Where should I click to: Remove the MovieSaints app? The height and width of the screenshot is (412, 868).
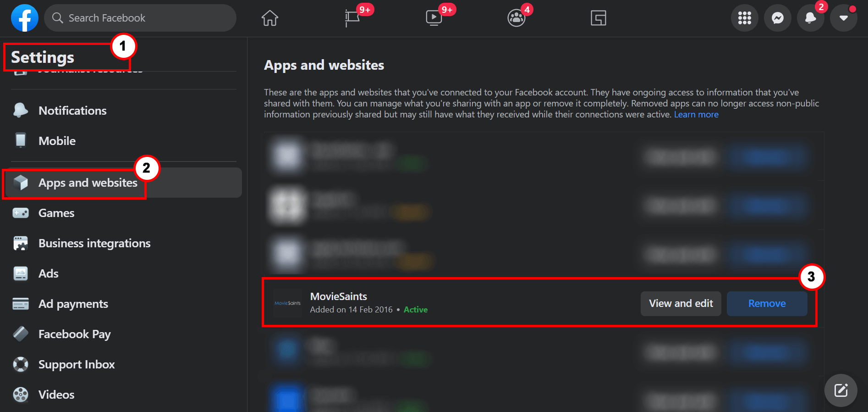(767, 303)
